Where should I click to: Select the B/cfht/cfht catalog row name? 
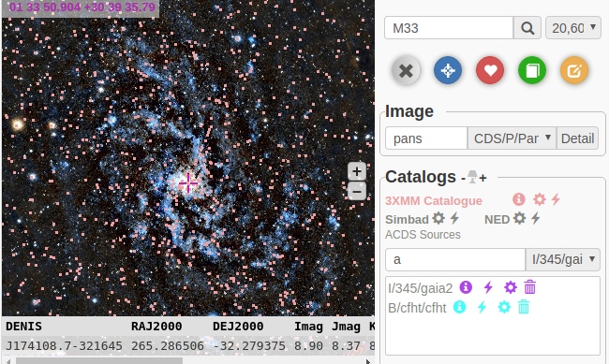coord(417,308)
